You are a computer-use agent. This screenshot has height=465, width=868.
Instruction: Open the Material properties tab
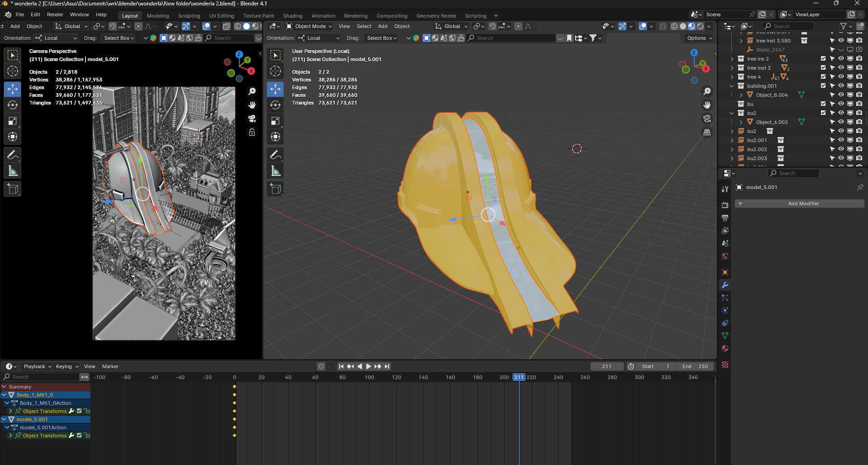[x=725, y=348]
